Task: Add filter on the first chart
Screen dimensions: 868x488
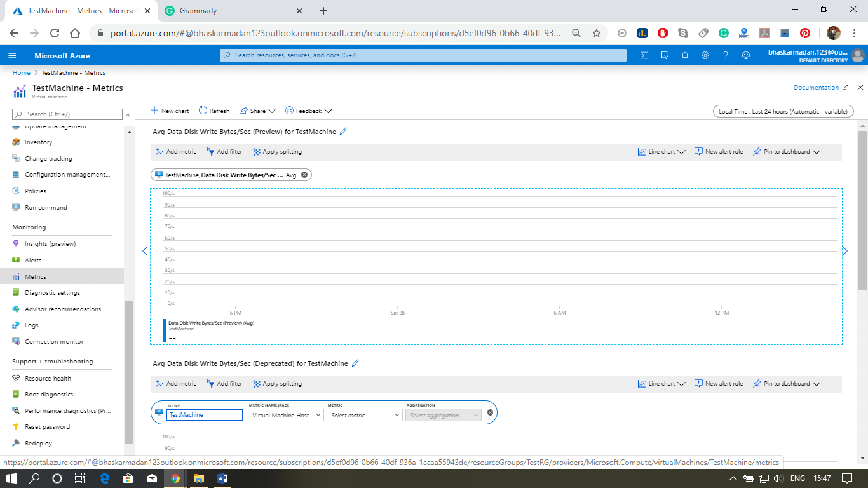Action: [x=224, y=152]
